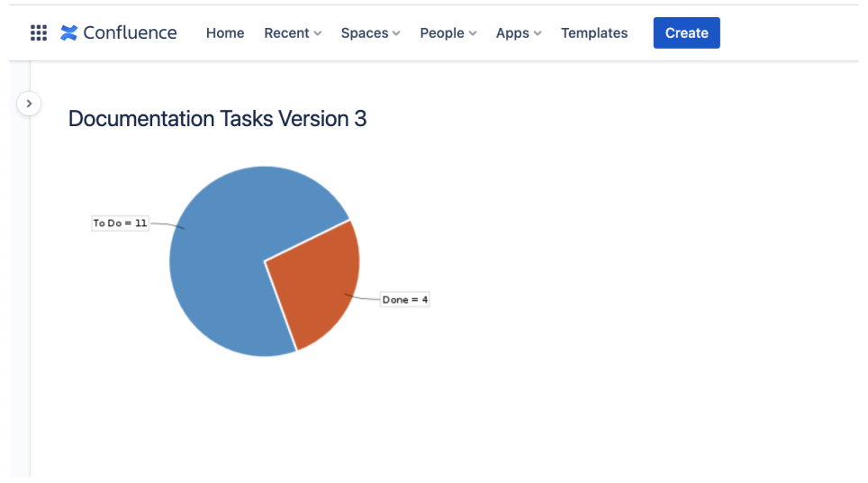Click the chevron arrow beside Recent
This screenshot has width=868, height=483.
317,33
